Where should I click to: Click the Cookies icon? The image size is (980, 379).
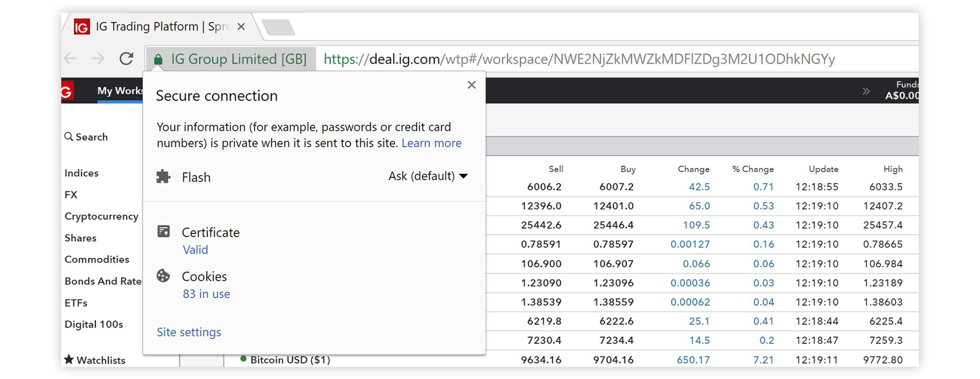163,276
